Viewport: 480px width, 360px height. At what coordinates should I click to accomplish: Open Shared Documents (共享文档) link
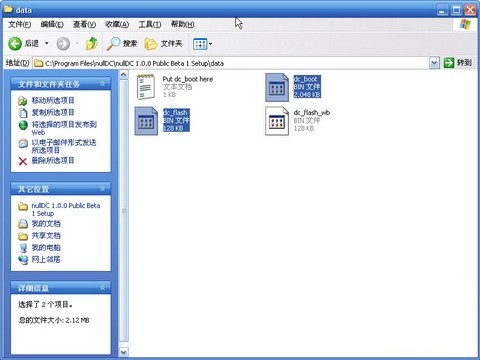46,236
